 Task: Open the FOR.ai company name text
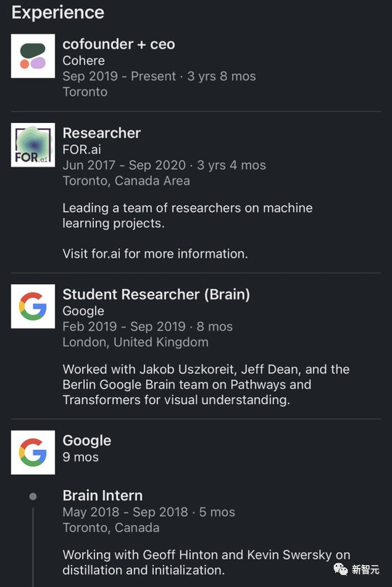(x=81, y=149)
